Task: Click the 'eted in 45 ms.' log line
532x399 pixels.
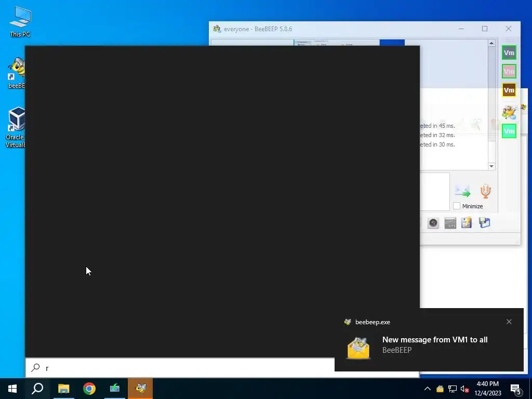Action: tap(437, 126)
